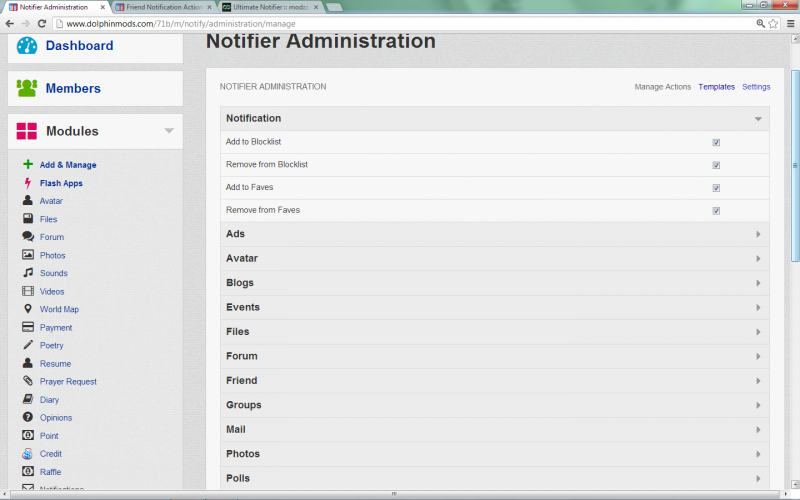
Task: Click the Files floppy disk icon
Action: pyautogui.click(x=28, y=219)
